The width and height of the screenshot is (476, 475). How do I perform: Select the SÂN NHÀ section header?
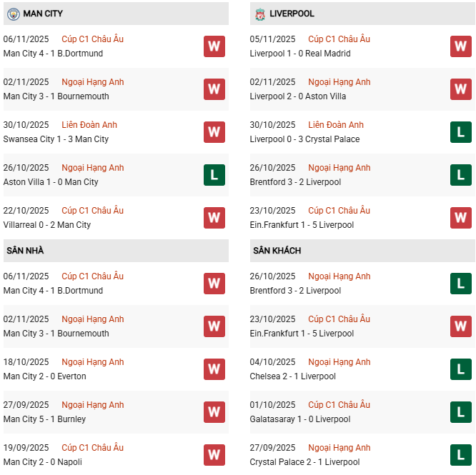click(x=25, y=251)
